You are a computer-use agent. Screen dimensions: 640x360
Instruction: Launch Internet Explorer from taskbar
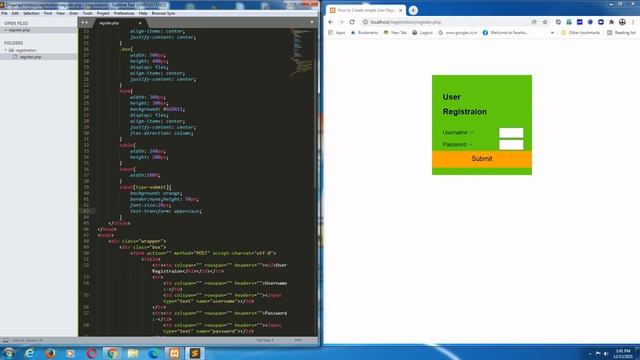pos(29,353)
